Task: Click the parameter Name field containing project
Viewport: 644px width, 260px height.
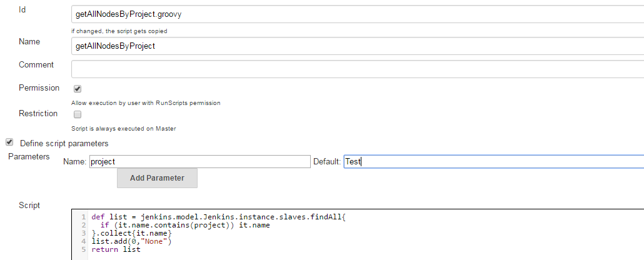Action: point(199,161)
